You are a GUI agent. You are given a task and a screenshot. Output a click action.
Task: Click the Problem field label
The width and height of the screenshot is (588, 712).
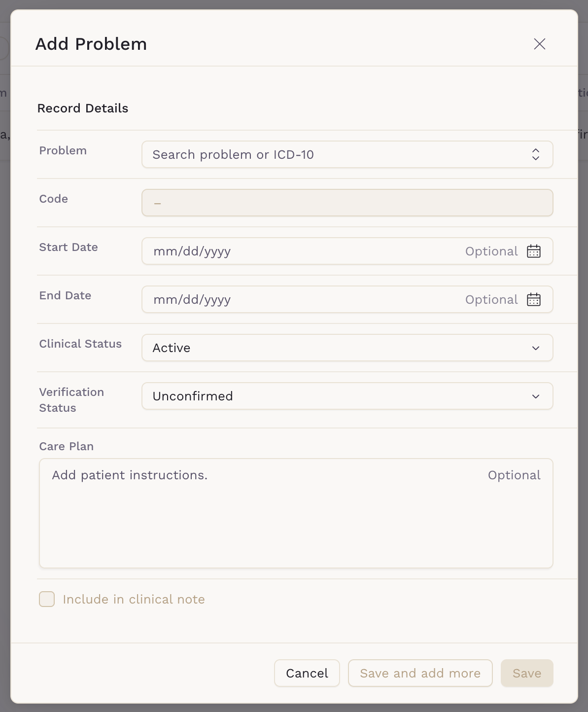(63, 150)
